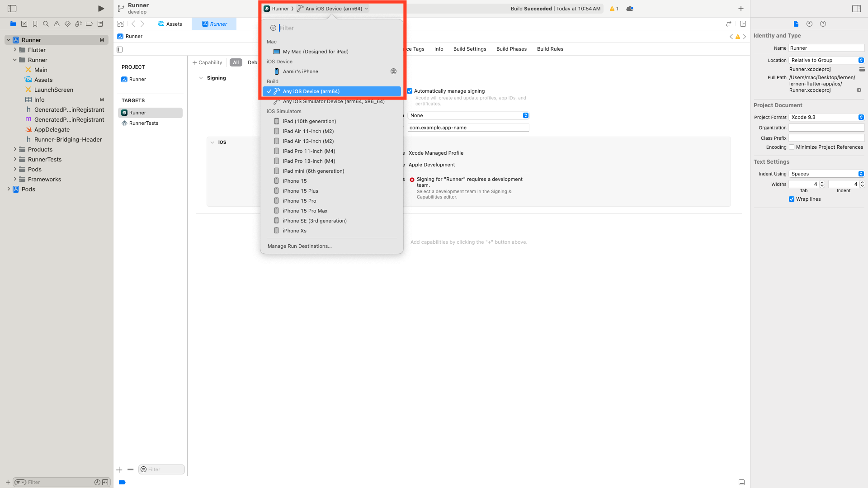The image size is (868, 488).
Task: Reveal Runner.xcodeproj location folder icon
Action: [862, 69]
